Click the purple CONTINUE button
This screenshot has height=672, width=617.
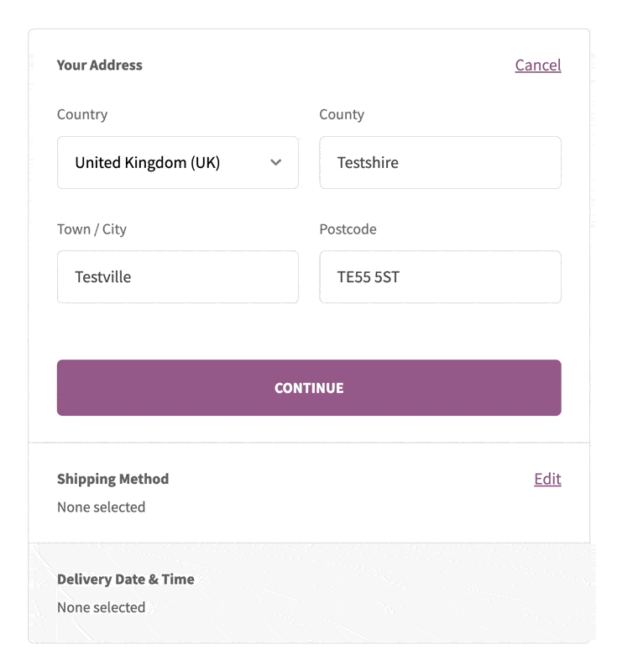309,387
